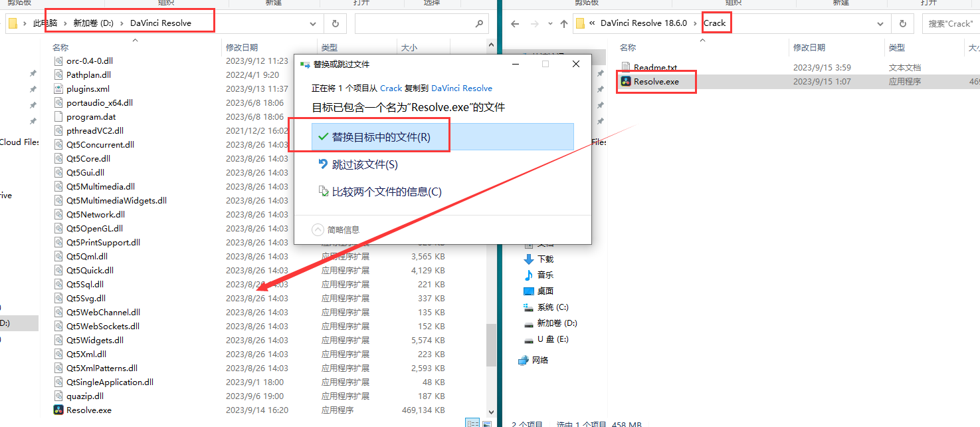Go up one folder level in Crack window
This screenshot has height=427, width=980.
[564, 24]
